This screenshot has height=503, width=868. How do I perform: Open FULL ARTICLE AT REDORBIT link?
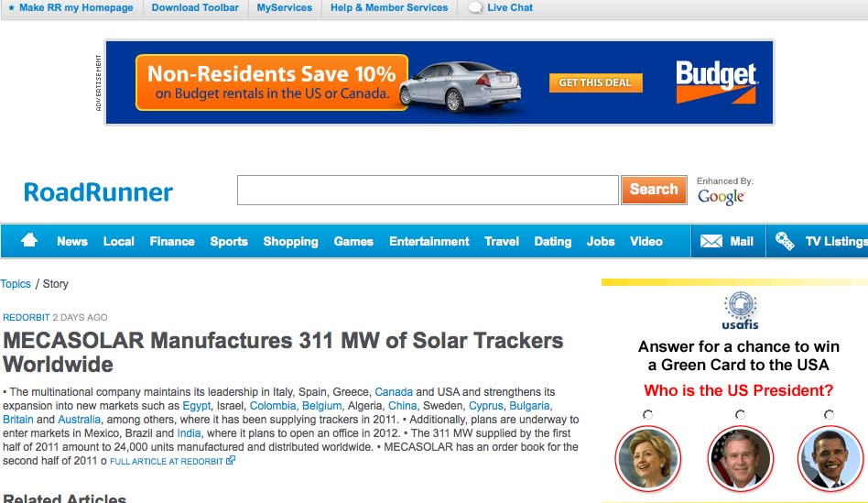(x=166, y=461)
